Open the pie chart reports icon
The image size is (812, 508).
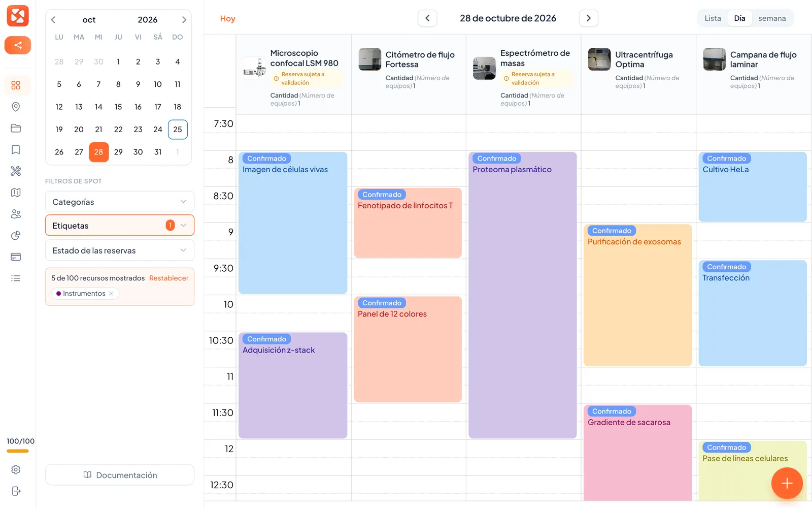click(x=16, y=235)
